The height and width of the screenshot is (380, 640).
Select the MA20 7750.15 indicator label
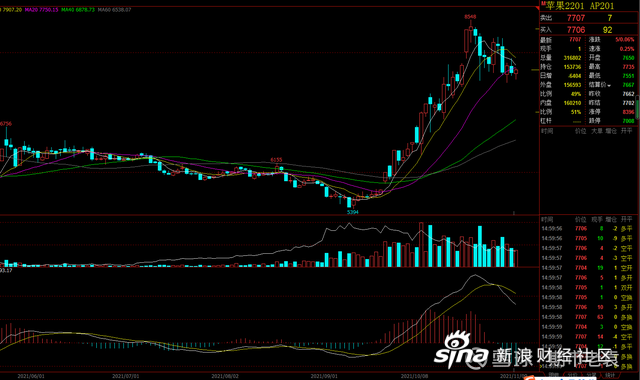[42, 9]
